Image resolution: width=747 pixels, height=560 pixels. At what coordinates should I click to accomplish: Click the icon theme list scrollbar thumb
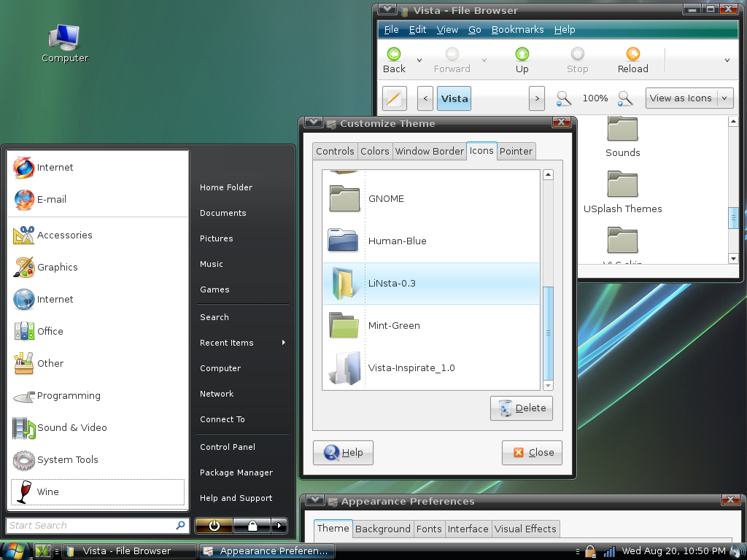pos(548,332)
